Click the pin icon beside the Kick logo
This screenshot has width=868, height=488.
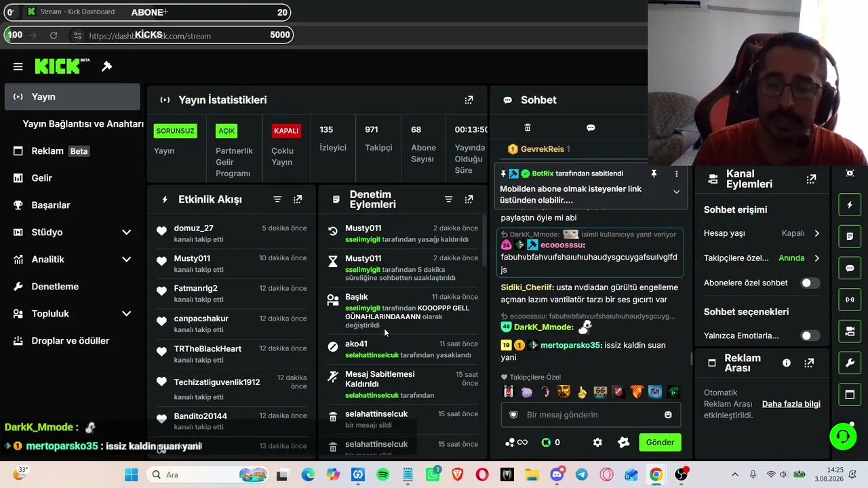pyautogui.click(x=106, y=66)
